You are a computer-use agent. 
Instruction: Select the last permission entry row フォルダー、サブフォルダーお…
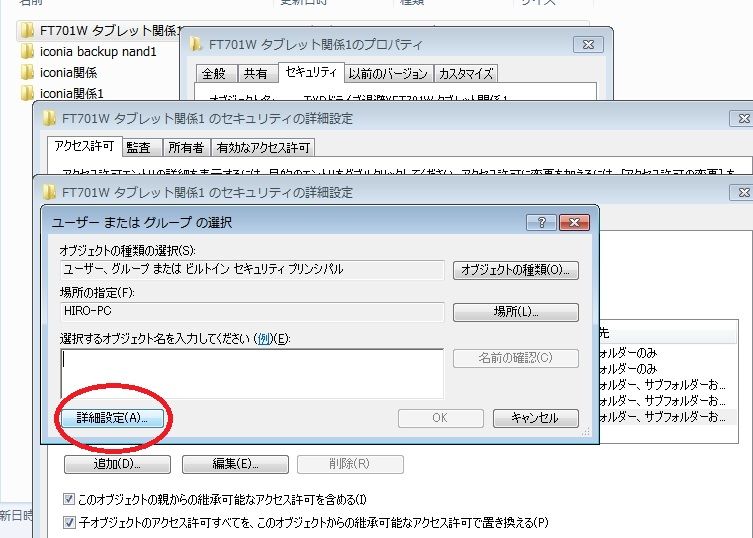[668, 416]
